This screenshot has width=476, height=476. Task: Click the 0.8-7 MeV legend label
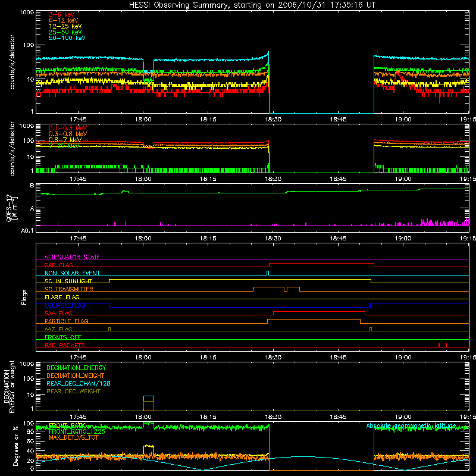point(65,140)
